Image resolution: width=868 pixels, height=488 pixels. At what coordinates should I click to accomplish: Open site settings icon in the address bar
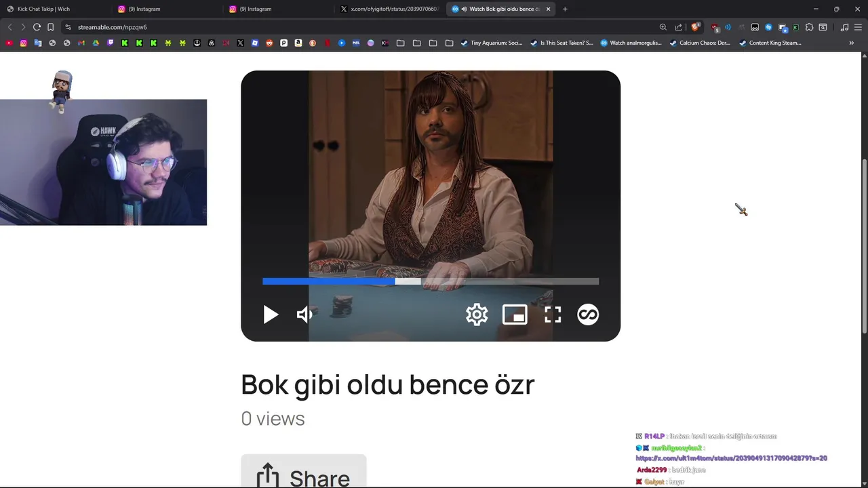[x=68, y=27]
